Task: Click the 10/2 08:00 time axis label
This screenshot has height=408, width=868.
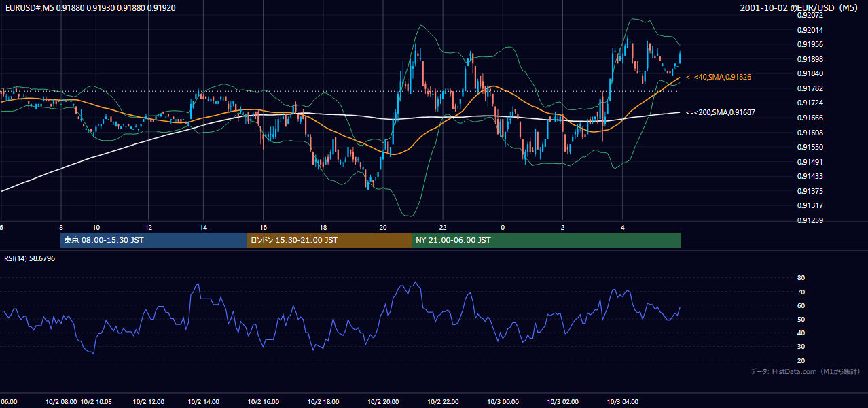Action: 61,402
